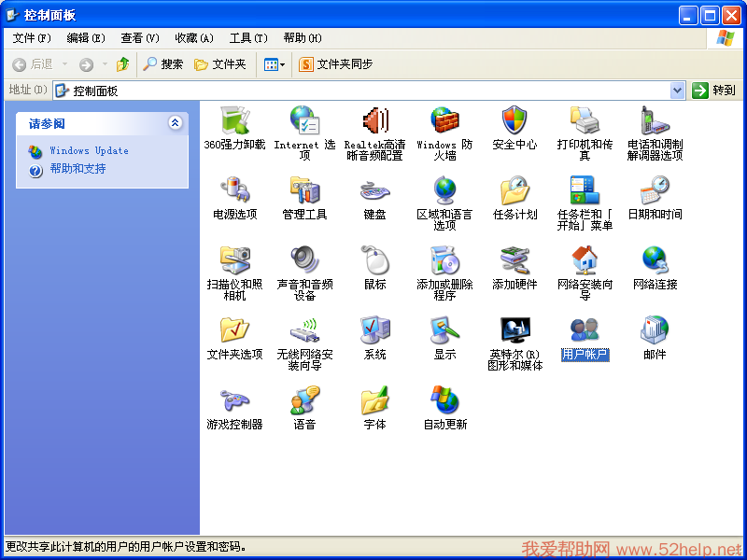The width and height of the screenshot is (747, 560).
Task: Open the Windows 防火墙 firewall icon
Action: (444, 121)
